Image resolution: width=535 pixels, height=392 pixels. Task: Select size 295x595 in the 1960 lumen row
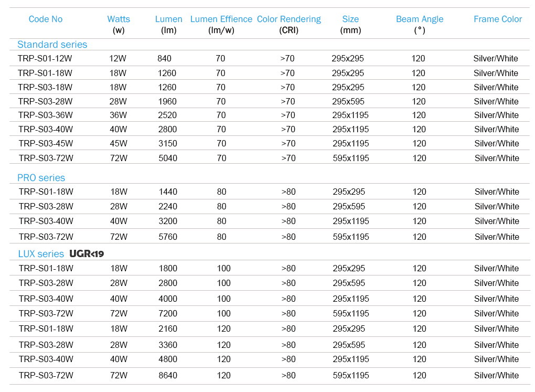[x=348, y=101]
